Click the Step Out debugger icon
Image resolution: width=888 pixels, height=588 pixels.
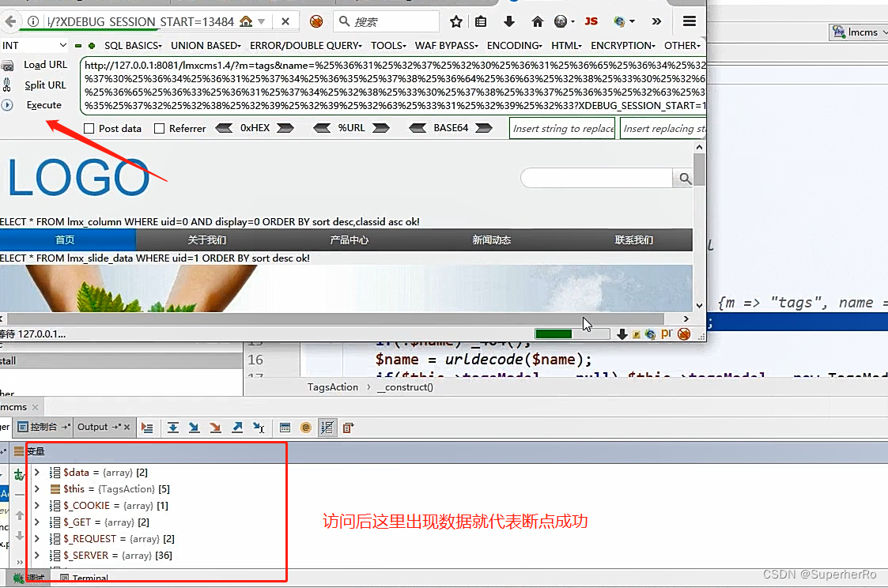pyautogui.click(x=237, y=428)
